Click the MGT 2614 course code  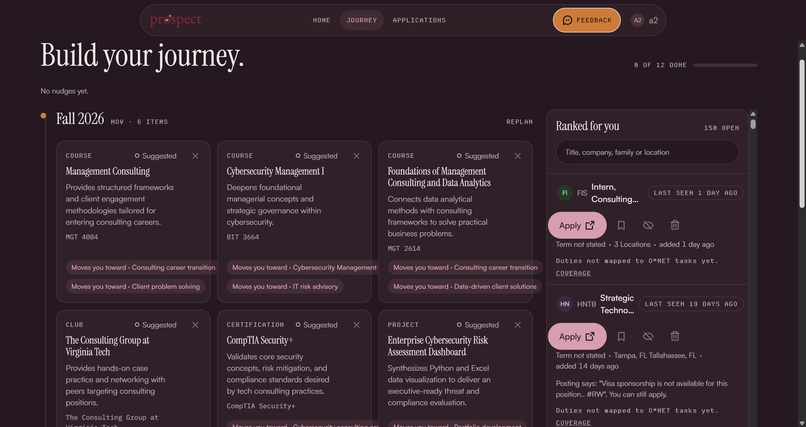404,248
